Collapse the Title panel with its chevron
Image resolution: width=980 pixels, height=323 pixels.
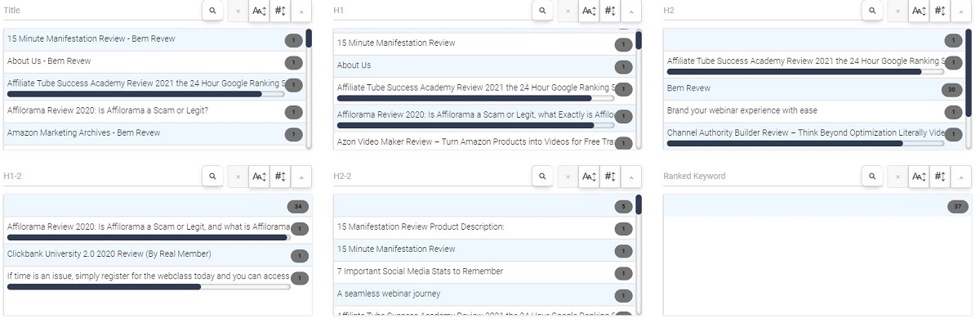(301, 11)
